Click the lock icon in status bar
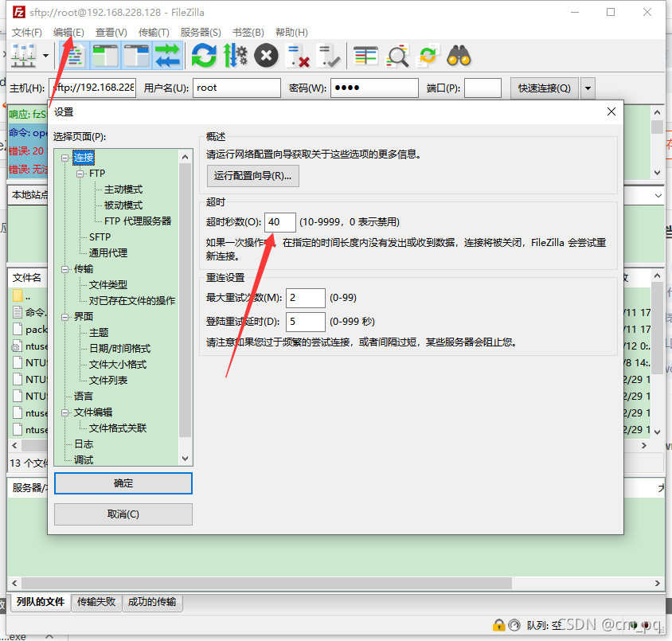The height and width of the screenshot is (641, 672). (498, 625)
